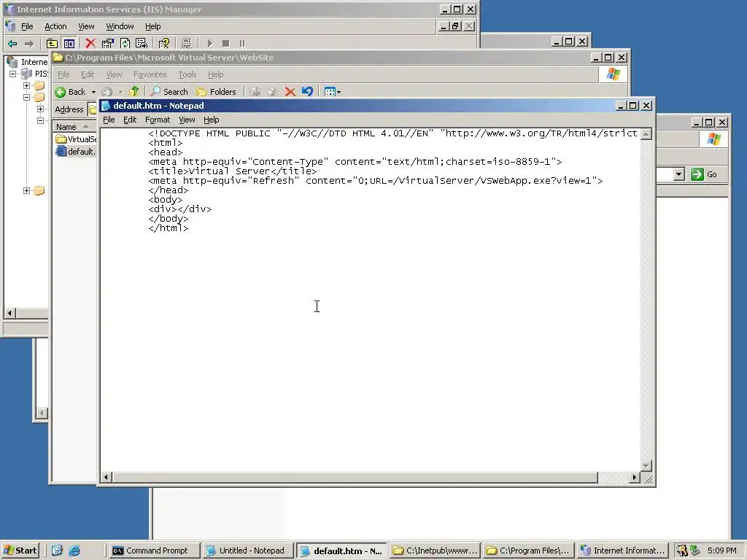
Task: Switch to C:\Inetpub\wwwr... taskbar button
Action: (x=434, y=551)
